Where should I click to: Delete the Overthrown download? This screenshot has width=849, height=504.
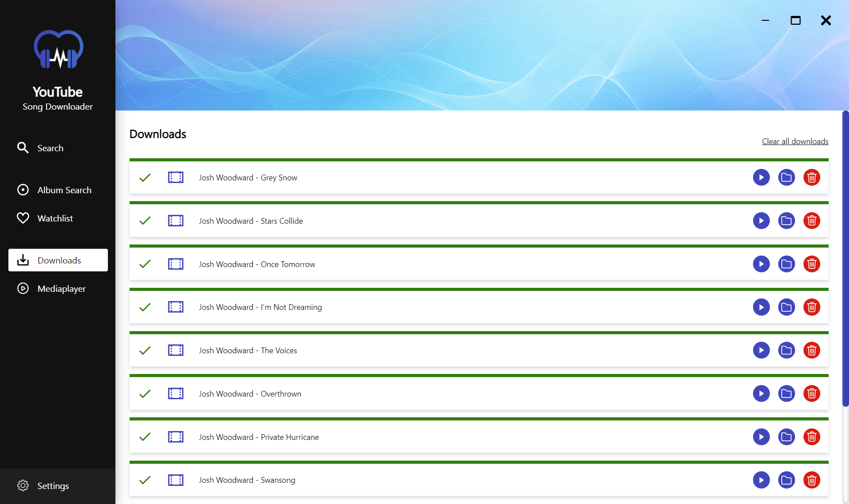[811, 393]
